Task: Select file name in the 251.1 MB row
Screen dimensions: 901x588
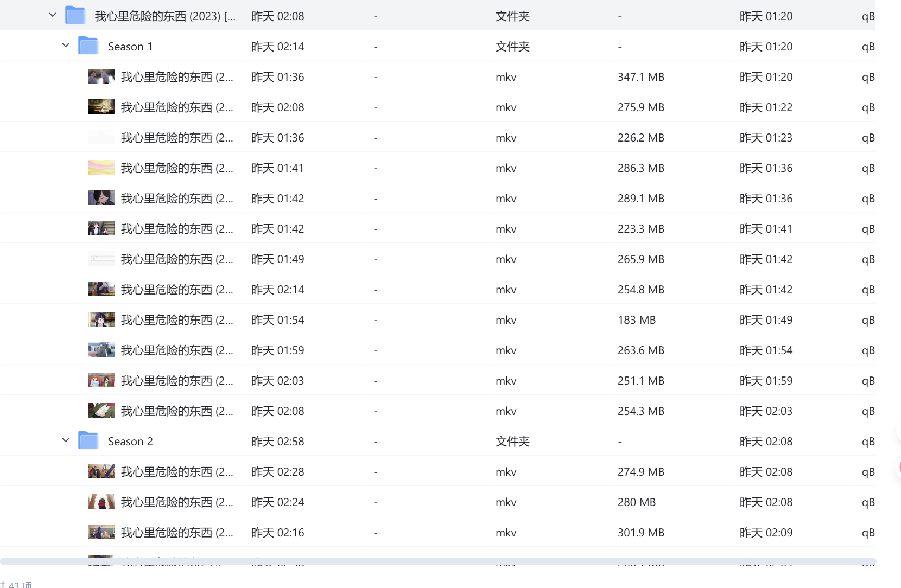Action: point(177,381)
